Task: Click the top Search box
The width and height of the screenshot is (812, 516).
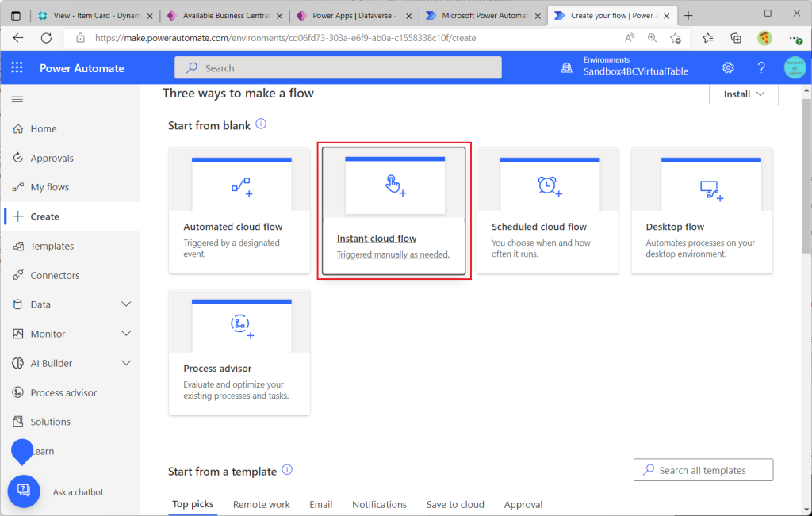Action: click(338, 68)
